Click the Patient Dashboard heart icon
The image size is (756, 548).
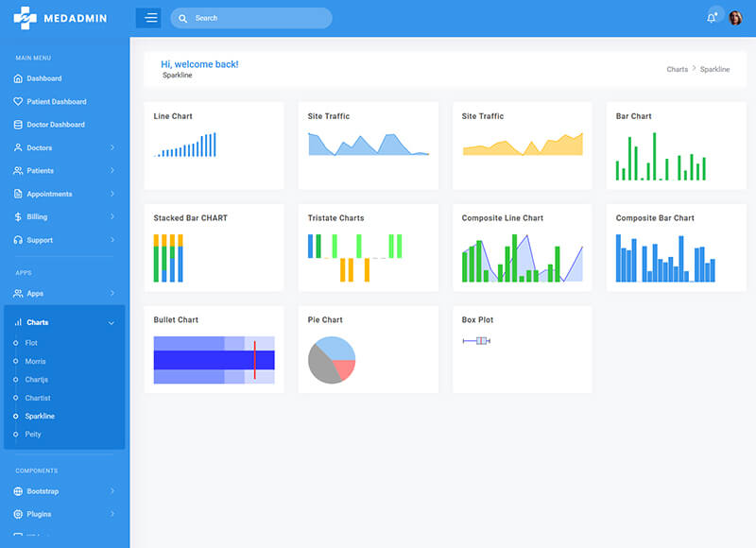click(18, 102)
